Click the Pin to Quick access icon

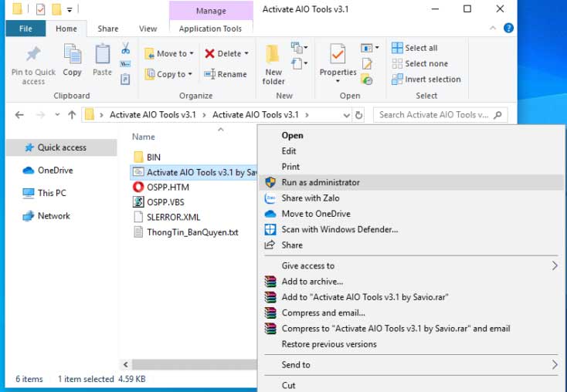(x=33, y=54)
